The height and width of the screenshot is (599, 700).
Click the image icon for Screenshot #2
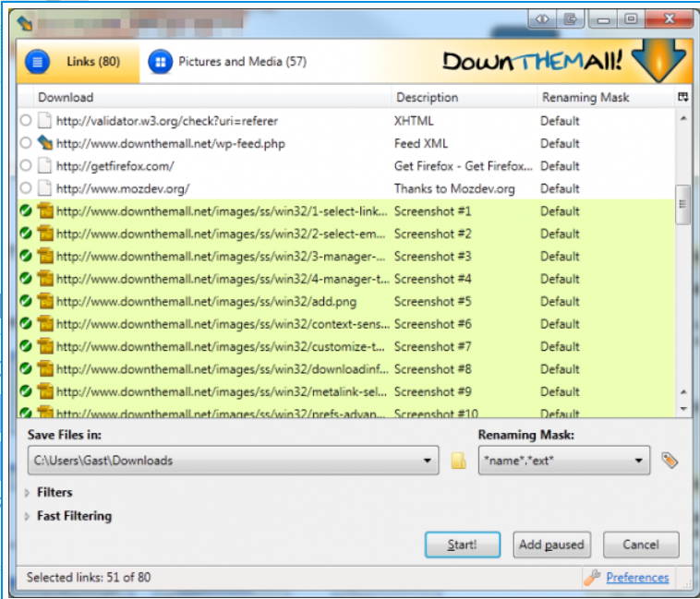tap(45, 234)
